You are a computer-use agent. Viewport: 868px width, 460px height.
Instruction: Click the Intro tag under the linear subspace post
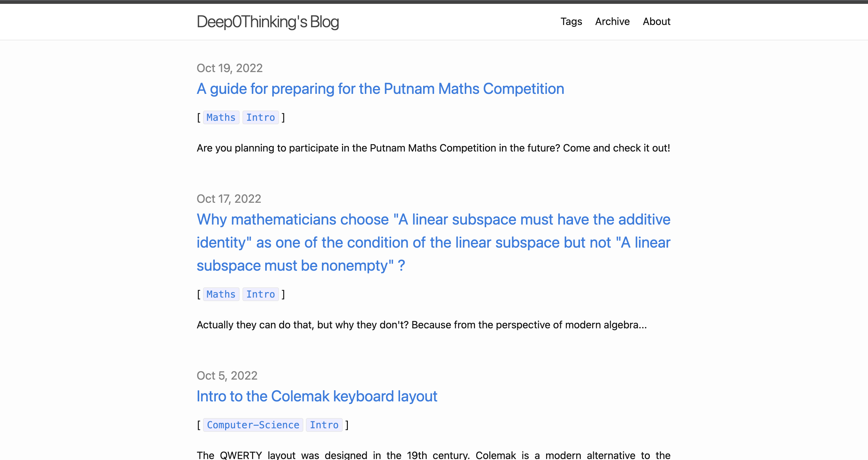260,294
